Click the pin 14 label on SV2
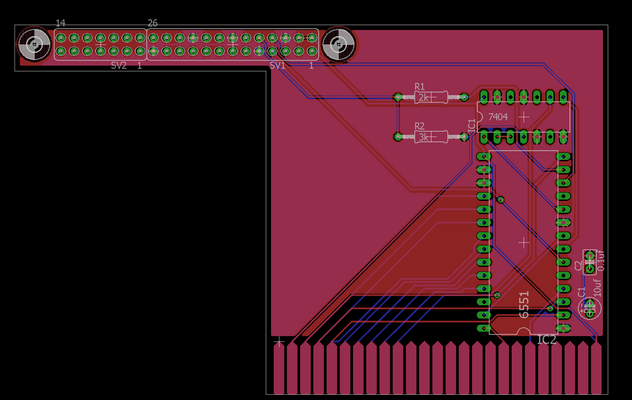The width and height of the screenshot is (632, 400). [x=60, y=23]
